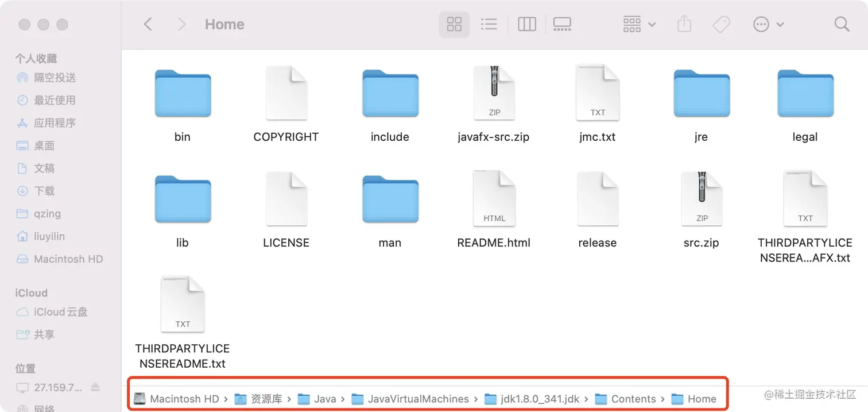Eject the 27.159.7... network location
This screenshot has height=412, width=868.
tap(96, 387)
